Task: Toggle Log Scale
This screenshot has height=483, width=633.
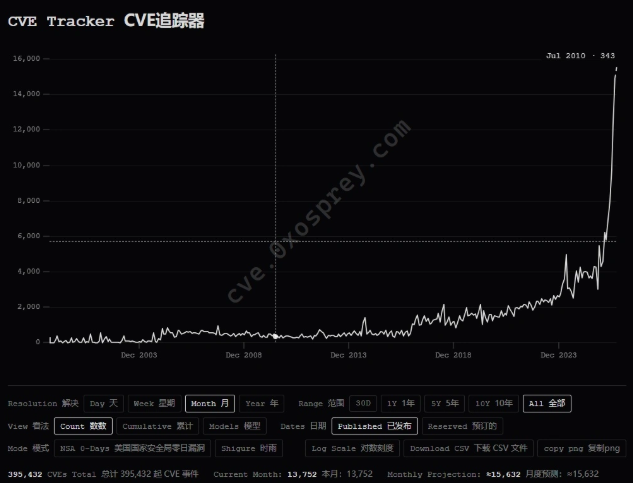Action: pos(352,448)
